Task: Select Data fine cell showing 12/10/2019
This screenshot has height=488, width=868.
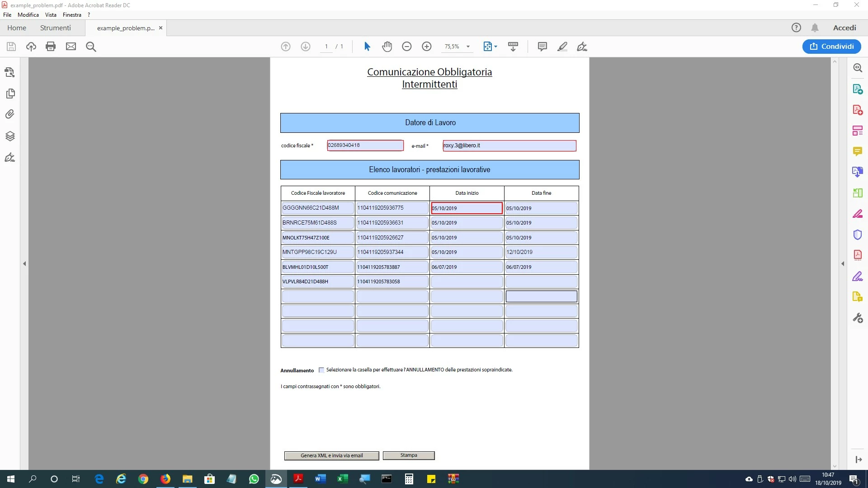Action: (542, 252)
